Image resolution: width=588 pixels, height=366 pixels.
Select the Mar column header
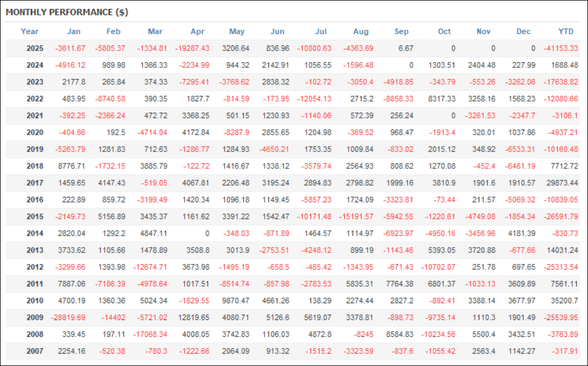point(155,31)
